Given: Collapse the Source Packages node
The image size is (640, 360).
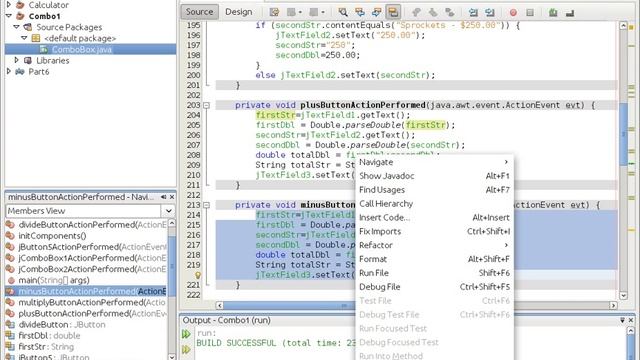Looking at the screenshot, I should coord(16,27).
